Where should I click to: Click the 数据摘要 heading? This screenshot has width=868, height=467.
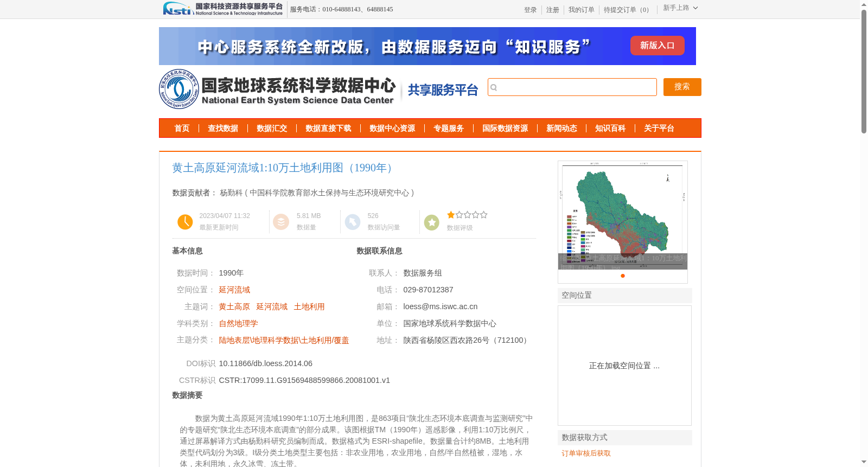pos(187,395)
